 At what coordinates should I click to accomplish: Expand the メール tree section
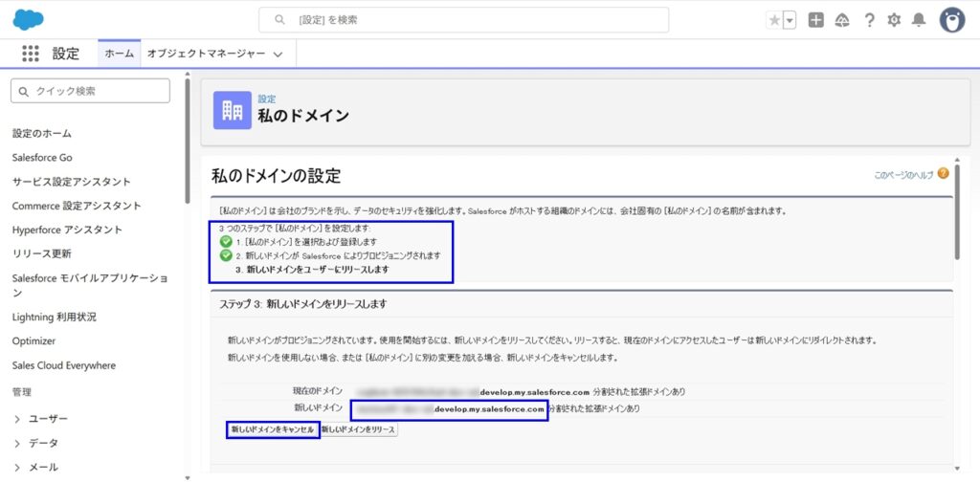[18, 467]
